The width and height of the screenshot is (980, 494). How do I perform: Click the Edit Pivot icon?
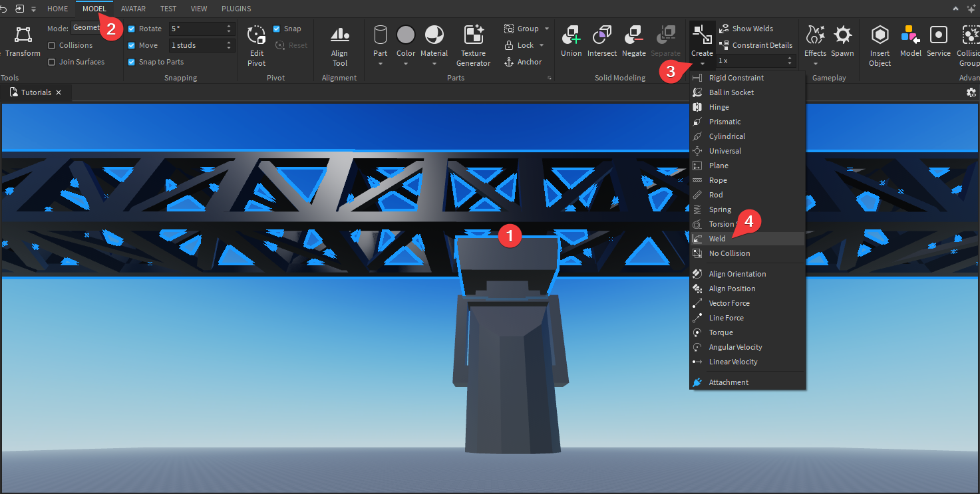click(256, 35)
